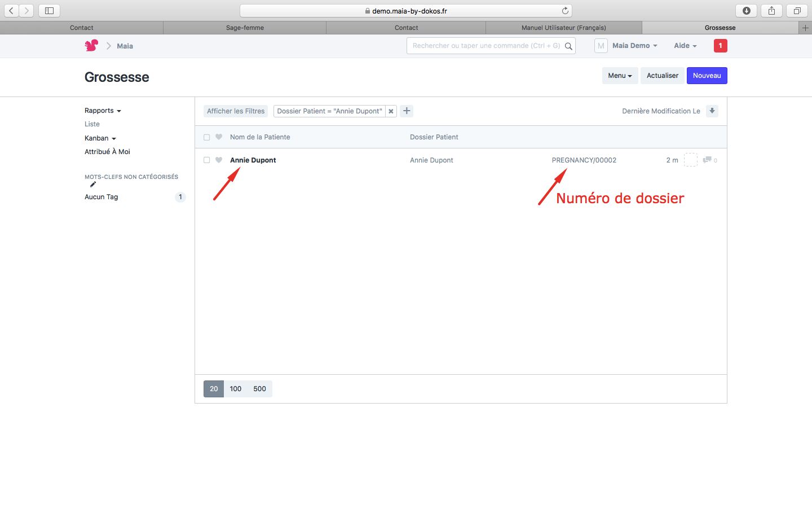Click the pink Maia squirrel logo
Image resolution: width=812 pixels, height=508 pixels.
point(91,46)
